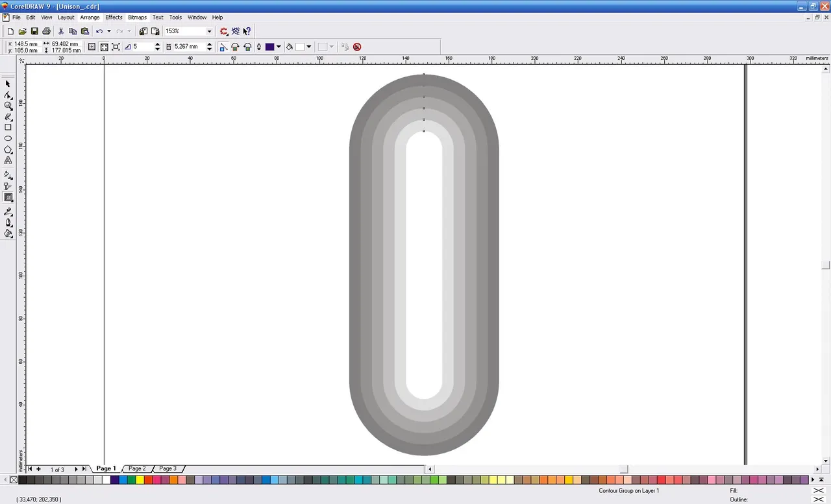831x504 pixels.
Task: Create a new document
Action: pyautogui.click(x=10, y=31)
